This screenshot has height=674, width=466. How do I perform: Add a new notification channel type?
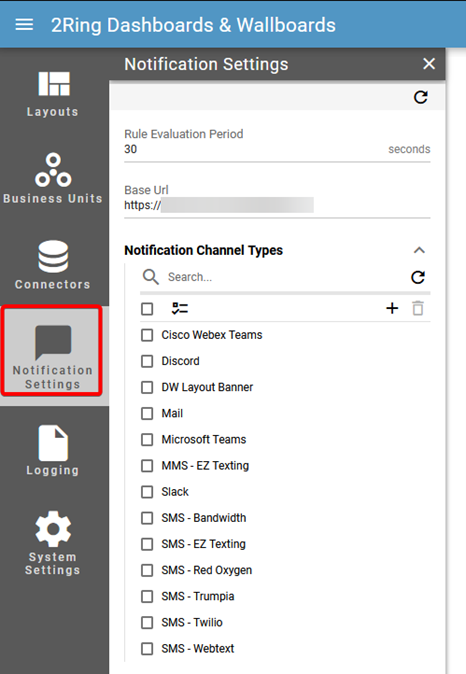tap(392, 308)
